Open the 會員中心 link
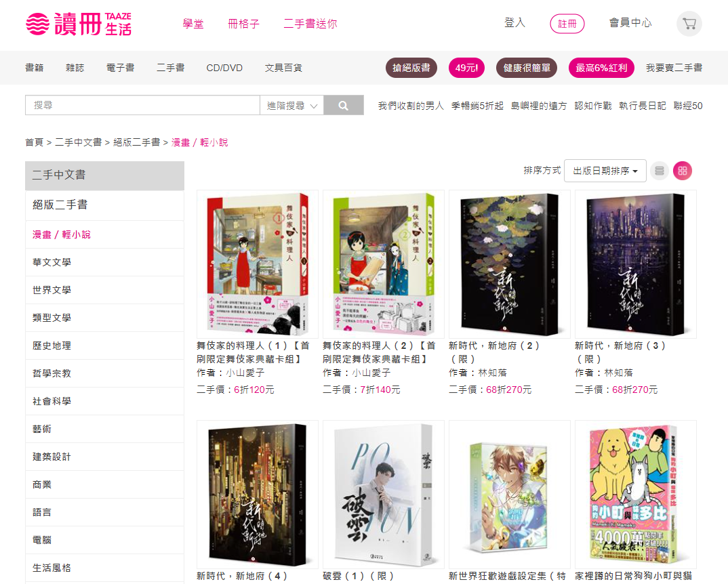Viewport: 728px width, 584px height. coord(630,23)
